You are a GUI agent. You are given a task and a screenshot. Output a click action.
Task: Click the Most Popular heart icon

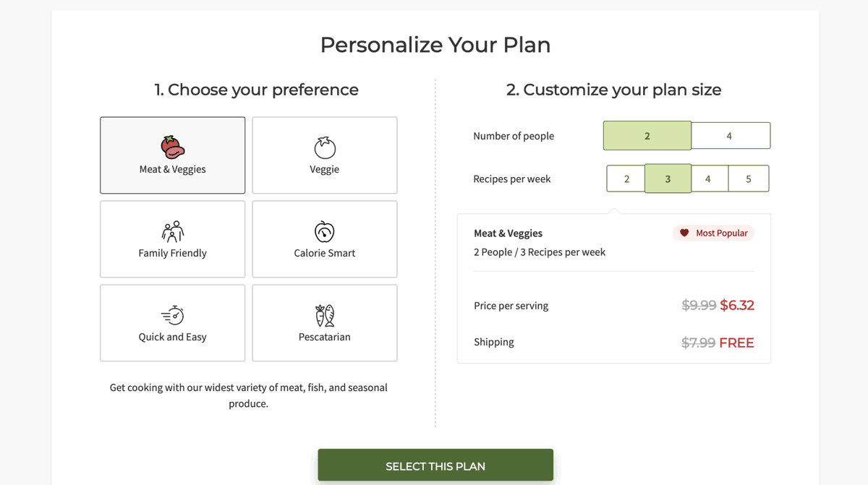684,233
